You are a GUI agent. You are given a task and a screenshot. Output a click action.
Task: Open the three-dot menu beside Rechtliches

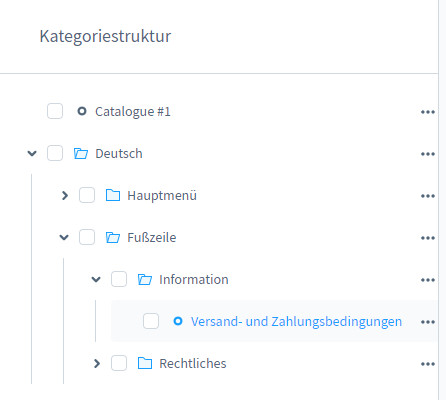pos(428,364)
